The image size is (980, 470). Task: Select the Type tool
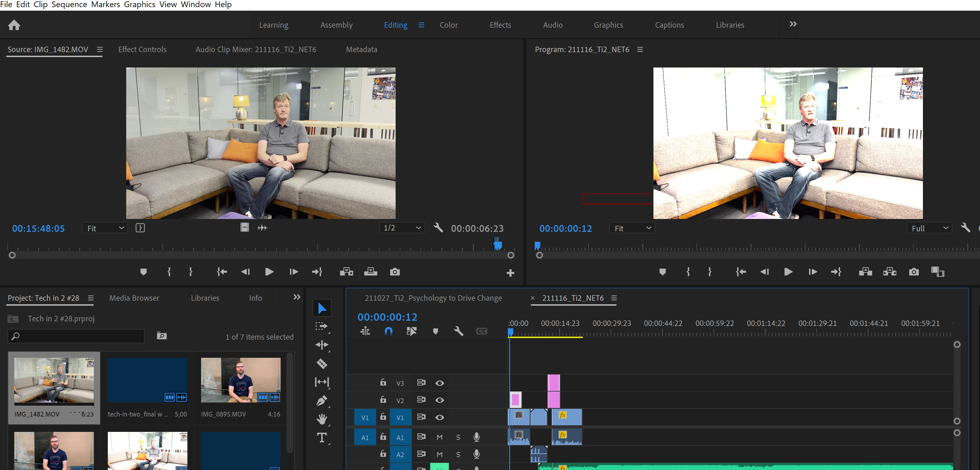[x=322, y=438]
